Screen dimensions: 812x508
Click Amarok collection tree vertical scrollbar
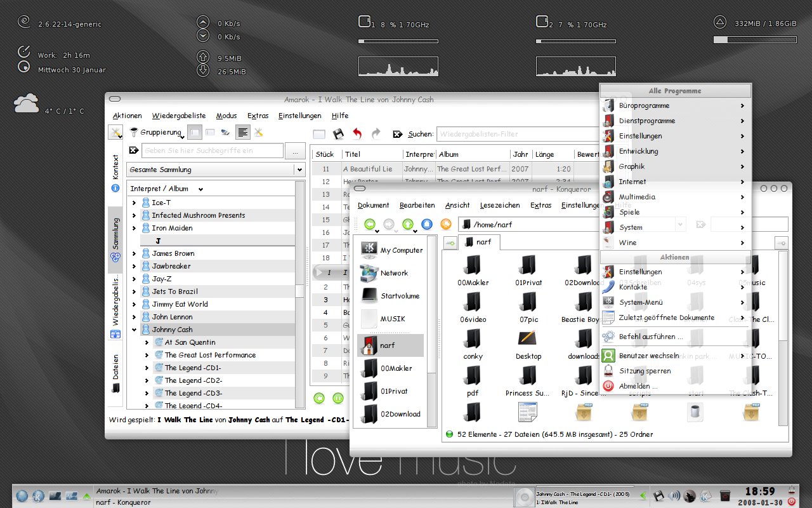click(300, 295)
